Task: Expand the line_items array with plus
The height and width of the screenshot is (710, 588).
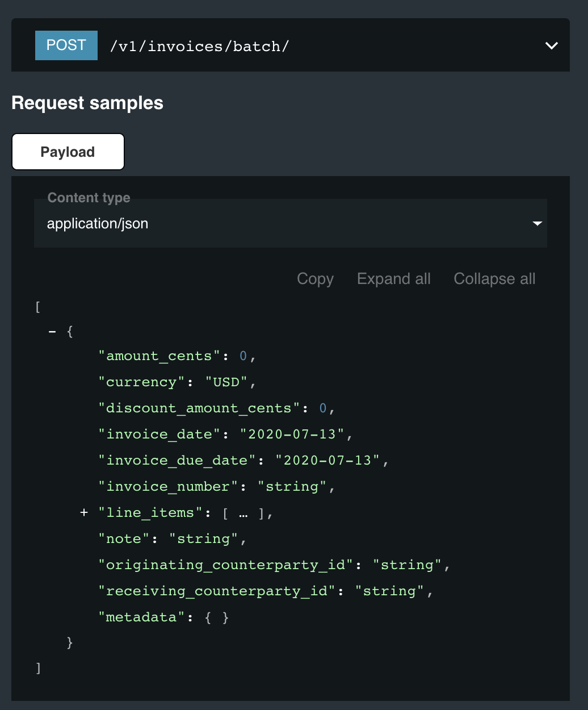Action: (84, 512)
